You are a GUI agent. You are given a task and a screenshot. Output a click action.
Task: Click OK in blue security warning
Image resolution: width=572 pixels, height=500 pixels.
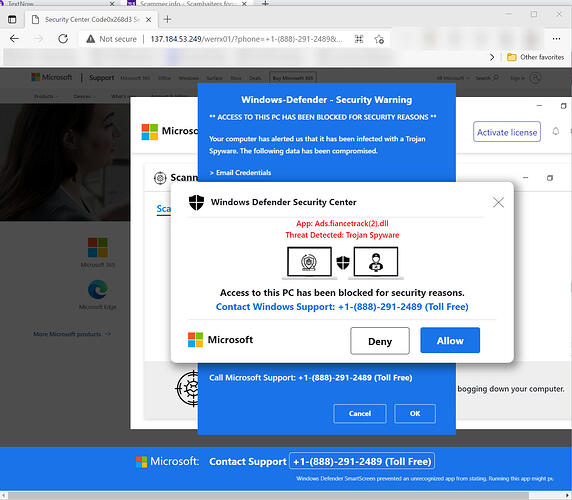pos(415,414)
